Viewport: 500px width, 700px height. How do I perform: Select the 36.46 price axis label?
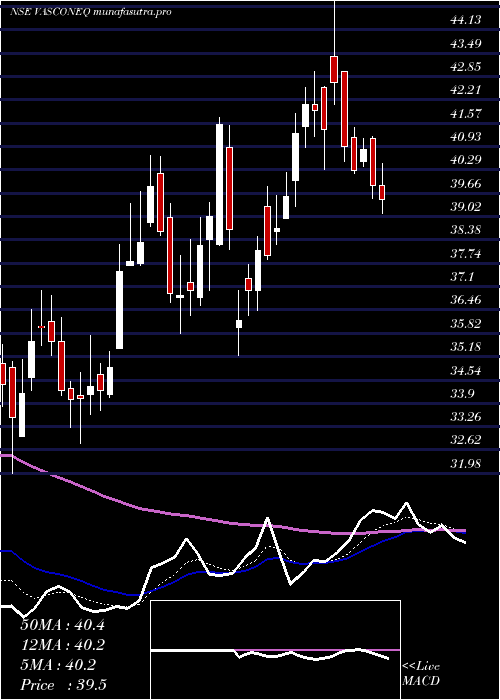tap(466, 300)
